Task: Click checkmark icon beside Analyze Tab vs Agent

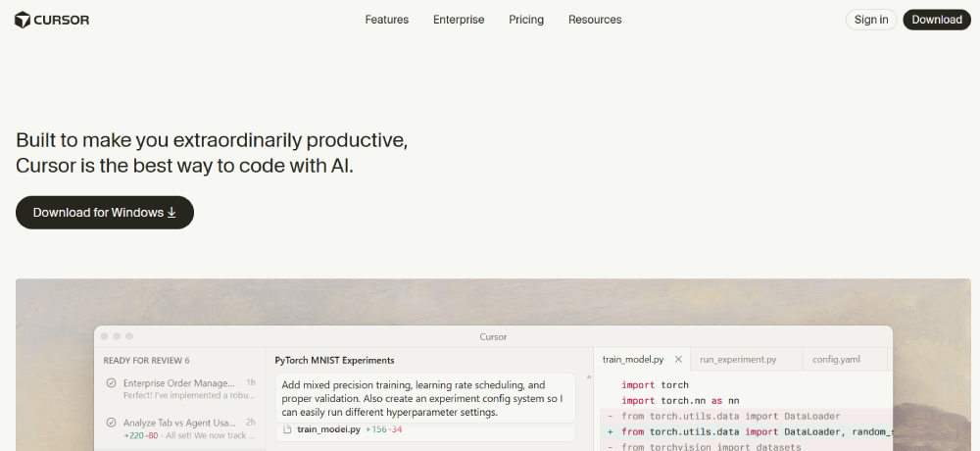Action: point(111,423)
